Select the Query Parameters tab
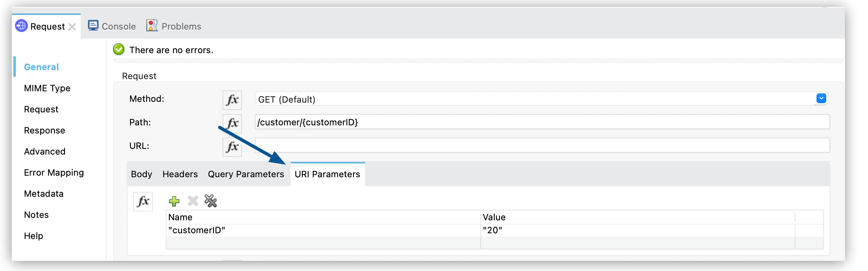Image resolution: width=868 pixels, height=271 pixels. pyautogui.click(x=246, y=174)
